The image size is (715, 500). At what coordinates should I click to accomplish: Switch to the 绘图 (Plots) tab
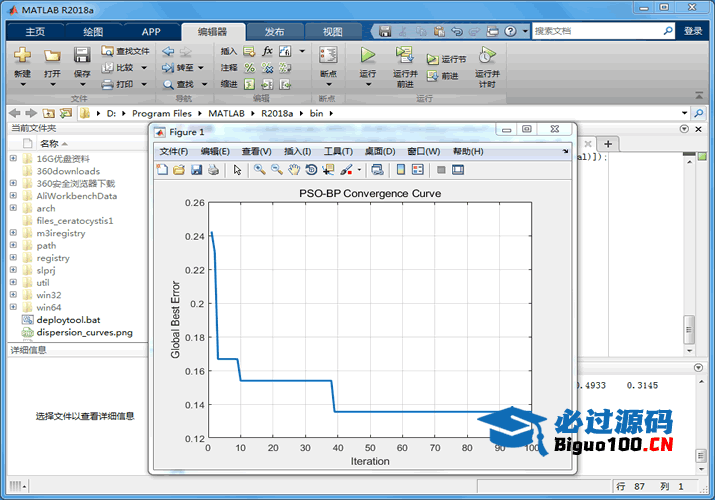[93, 31]
